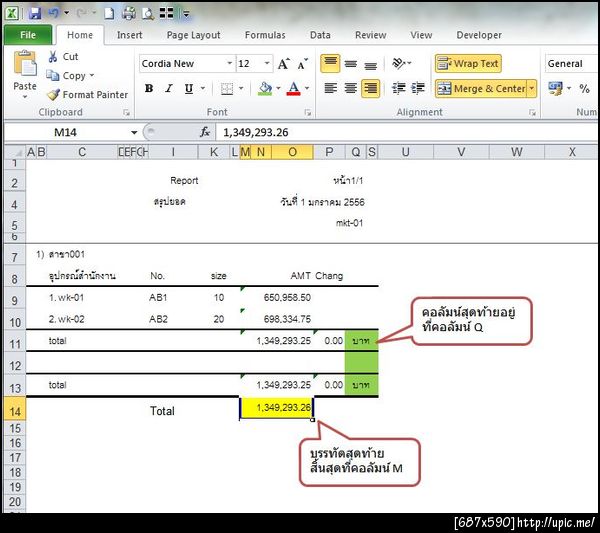
Task: Open the Underline style dropdown arrow
Action: (x=203, y=89)
